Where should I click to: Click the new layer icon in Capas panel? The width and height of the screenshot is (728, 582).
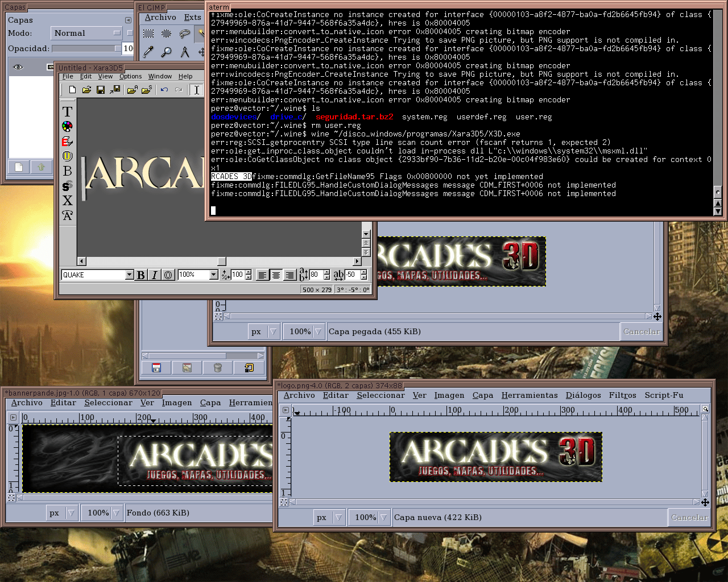point(19,167)
